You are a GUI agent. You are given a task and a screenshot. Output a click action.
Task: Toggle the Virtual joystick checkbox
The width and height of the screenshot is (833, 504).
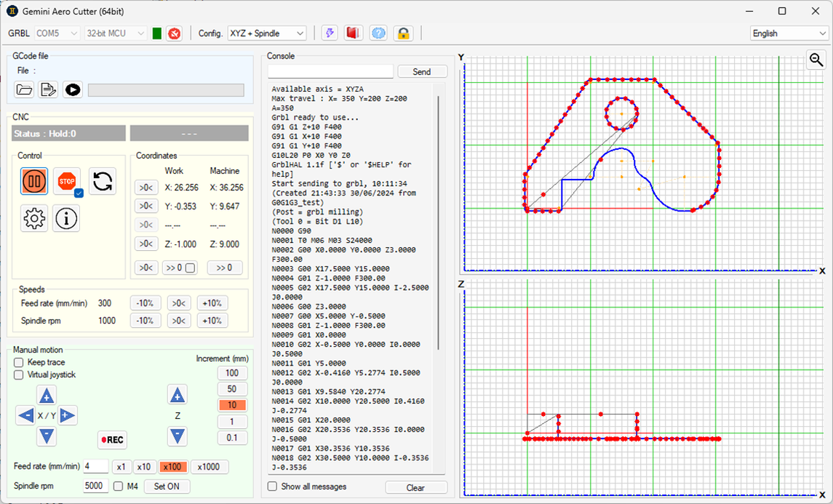pyautogui.click(x=19, y=375)
